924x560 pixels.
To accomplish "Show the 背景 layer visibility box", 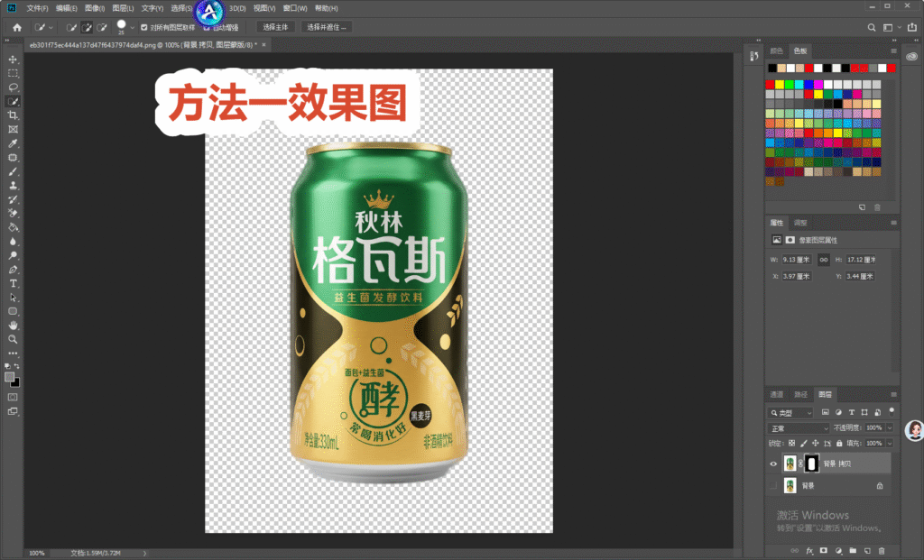I will coord(773,486).
